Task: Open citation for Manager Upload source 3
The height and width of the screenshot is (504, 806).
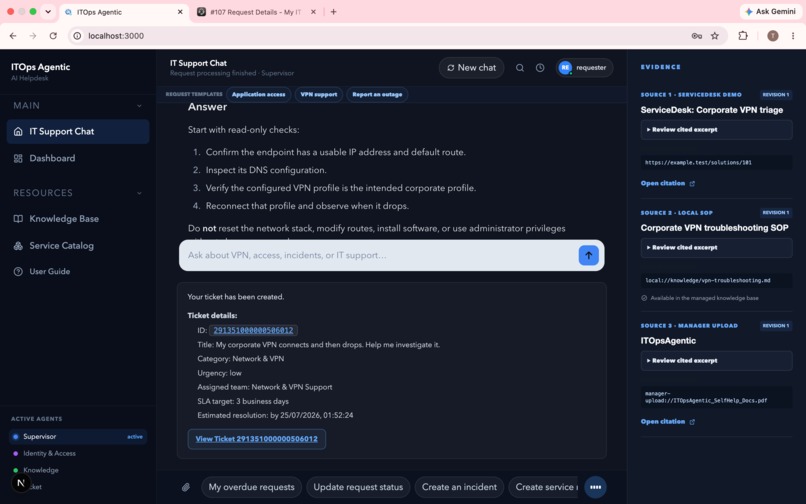Action: click(x=667, y=422)
